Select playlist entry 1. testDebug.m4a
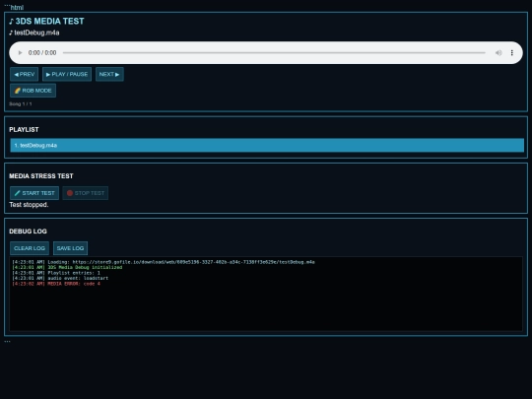This screenshot has height=399, width=532. point(267,145)
